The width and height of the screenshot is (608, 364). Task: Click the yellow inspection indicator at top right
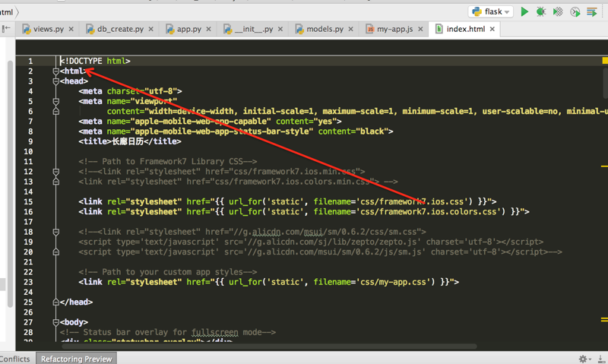click(605, 61)
